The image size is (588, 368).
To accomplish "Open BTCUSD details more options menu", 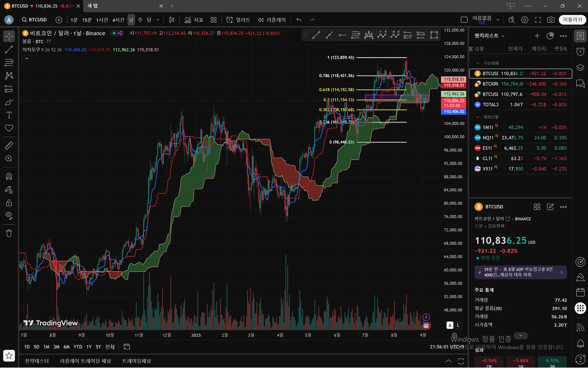I will pos(563,207).
